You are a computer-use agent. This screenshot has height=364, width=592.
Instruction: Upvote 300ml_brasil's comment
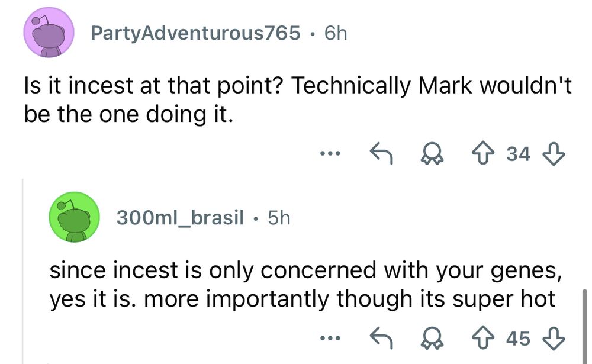click(484, 339)
